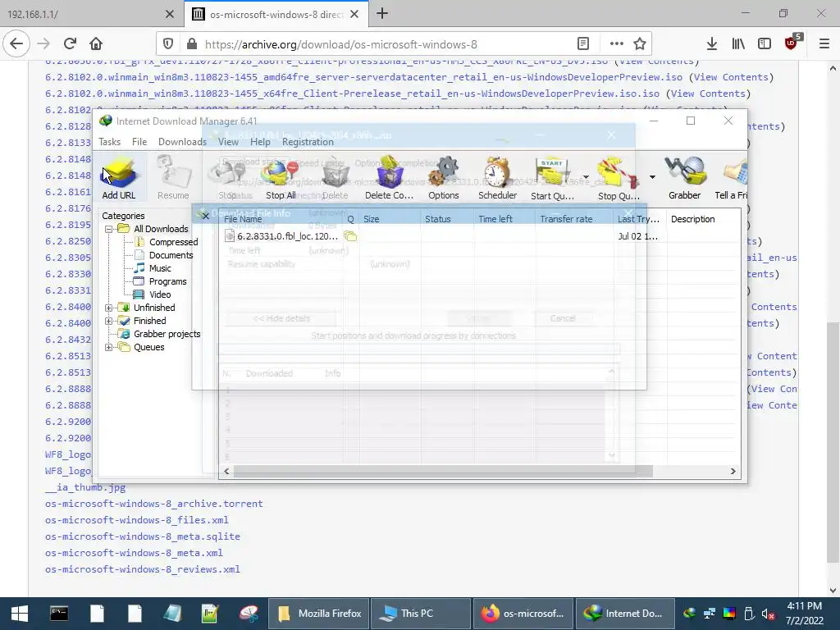840x630 pixels.
Task: Collapse the All Downloads category tree
Action: coord(109,229)
